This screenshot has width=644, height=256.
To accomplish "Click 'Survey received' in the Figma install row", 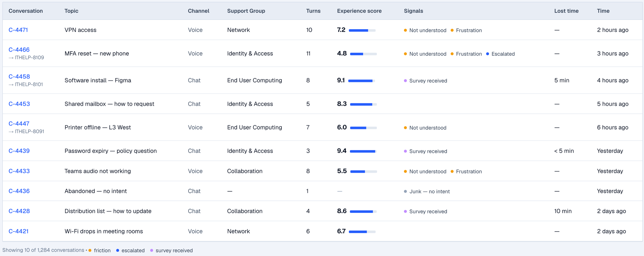I will [425, 81].
